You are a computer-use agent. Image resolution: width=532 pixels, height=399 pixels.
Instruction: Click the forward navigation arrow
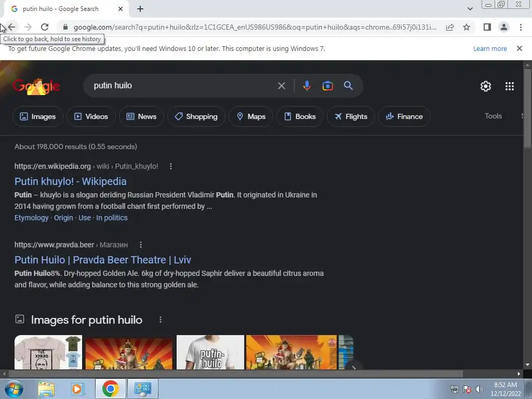coord(28,27)
